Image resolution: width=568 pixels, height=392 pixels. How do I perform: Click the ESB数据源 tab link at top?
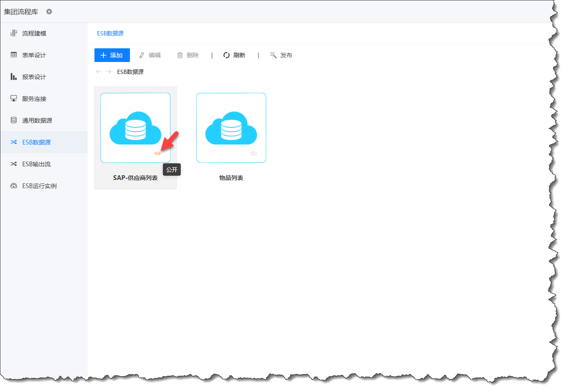(110, 33)
